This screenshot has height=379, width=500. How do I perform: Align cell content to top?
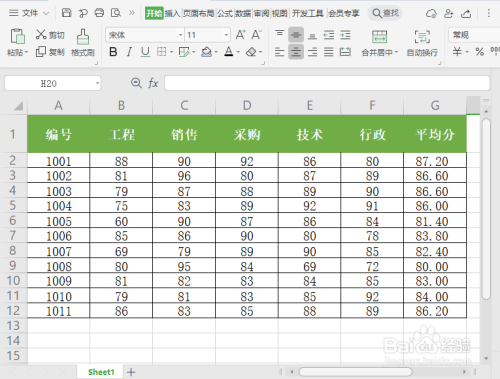click(x=280, y=34)
